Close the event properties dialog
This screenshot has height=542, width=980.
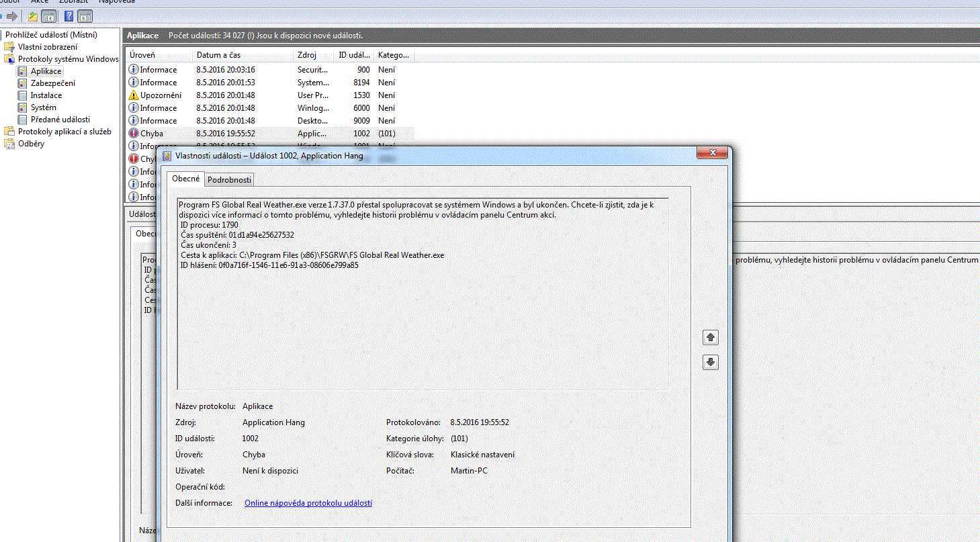point(712,154)
